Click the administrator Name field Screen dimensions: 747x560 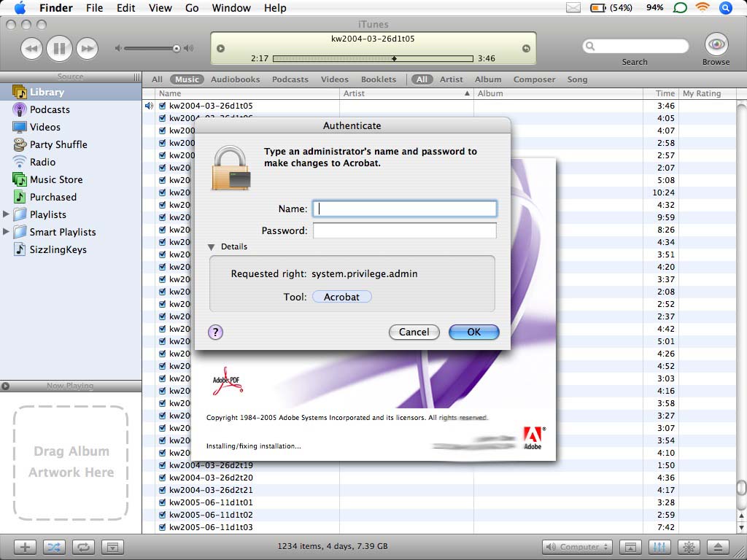(404, 209)
